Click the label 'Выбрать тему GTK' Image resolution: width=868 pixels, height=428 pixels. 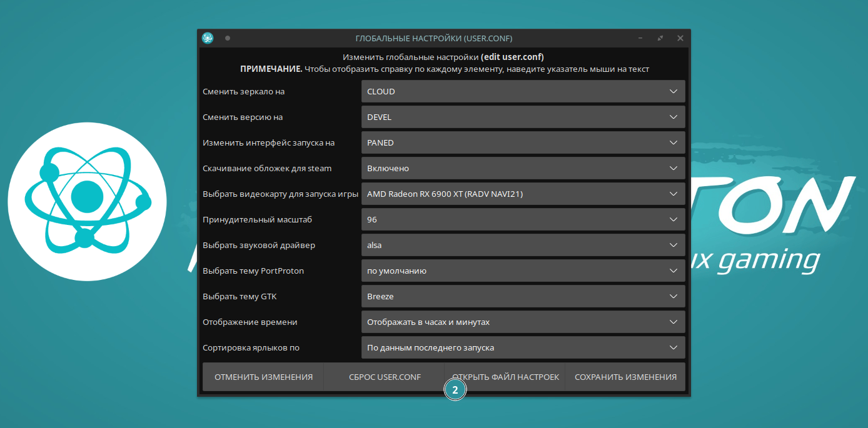point(240,296)
